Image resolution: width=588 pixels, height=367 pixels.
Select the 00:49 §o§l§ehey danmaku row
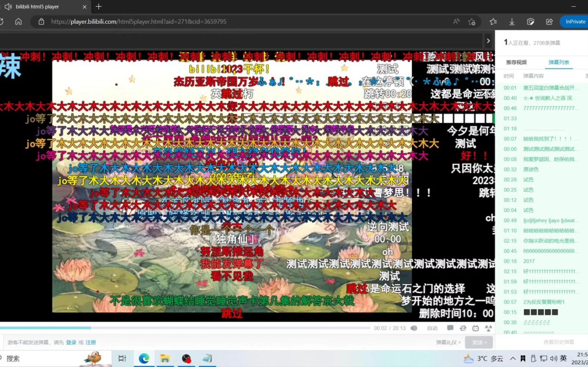coord(541,220)
